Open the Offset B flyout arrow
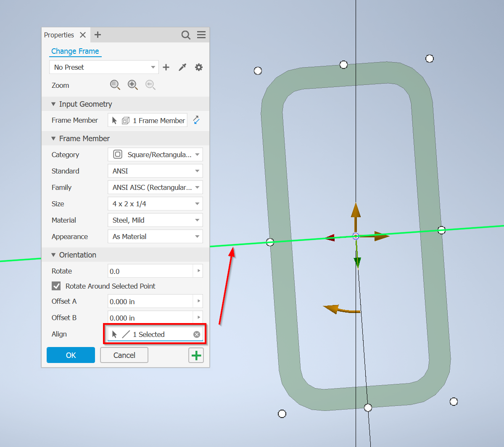This screenshot has width=504, height=447. pyautogui.click(x=199, y=318)
